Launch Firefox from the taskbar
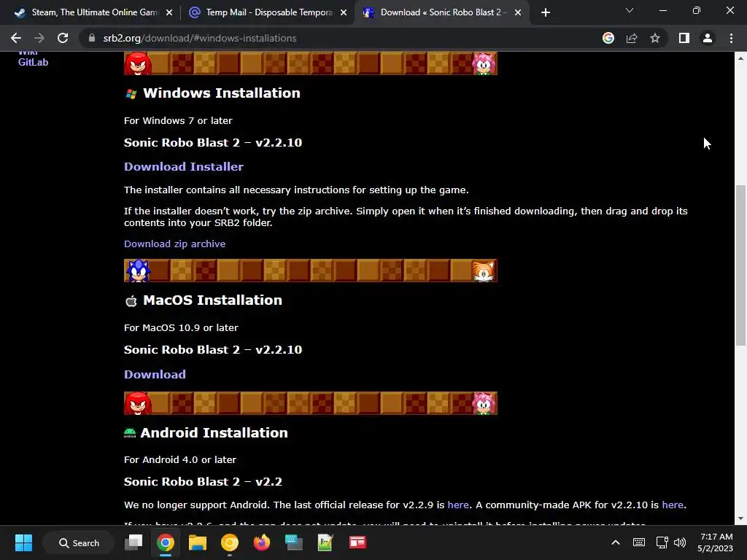 click(262, 542)
